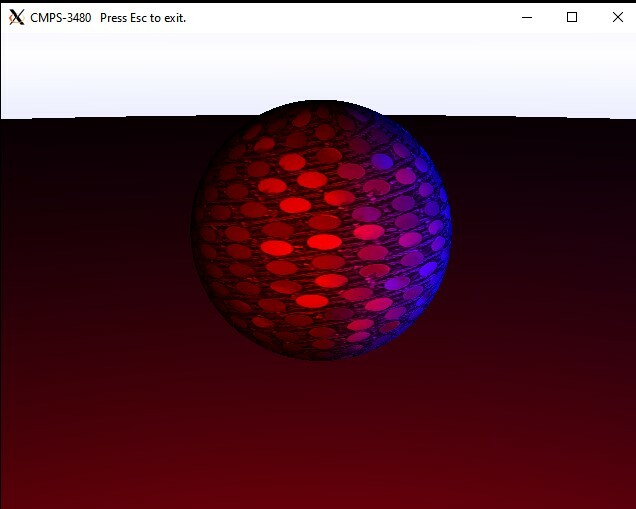Click the X11 app icon in title bar
This screenshot has width=636, height=509.
tap(17, 17)
